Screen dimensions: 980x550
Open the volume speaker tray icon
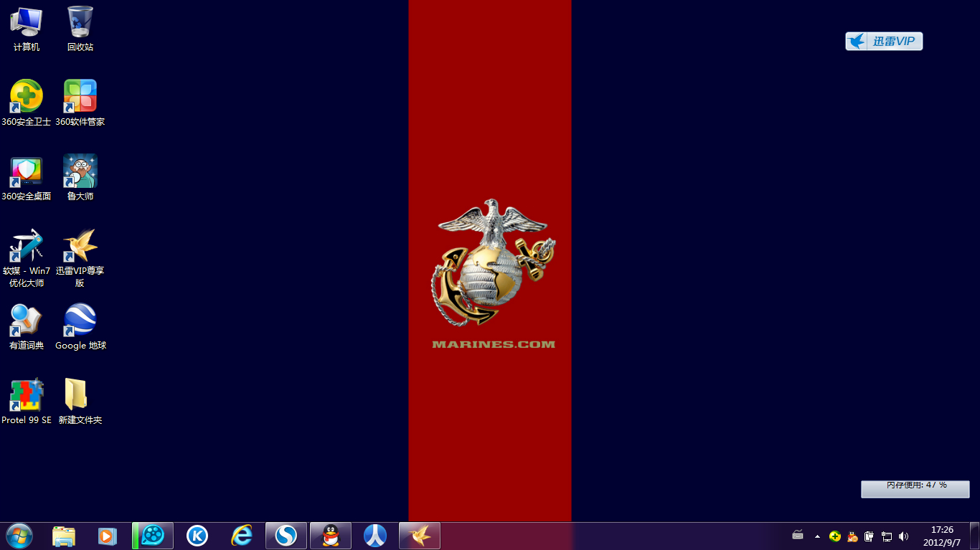[x=904, y=536]
